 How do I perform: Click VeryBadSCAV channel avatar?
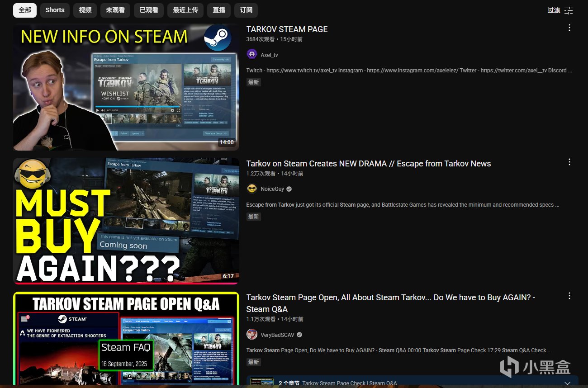(x=252, y=335)
